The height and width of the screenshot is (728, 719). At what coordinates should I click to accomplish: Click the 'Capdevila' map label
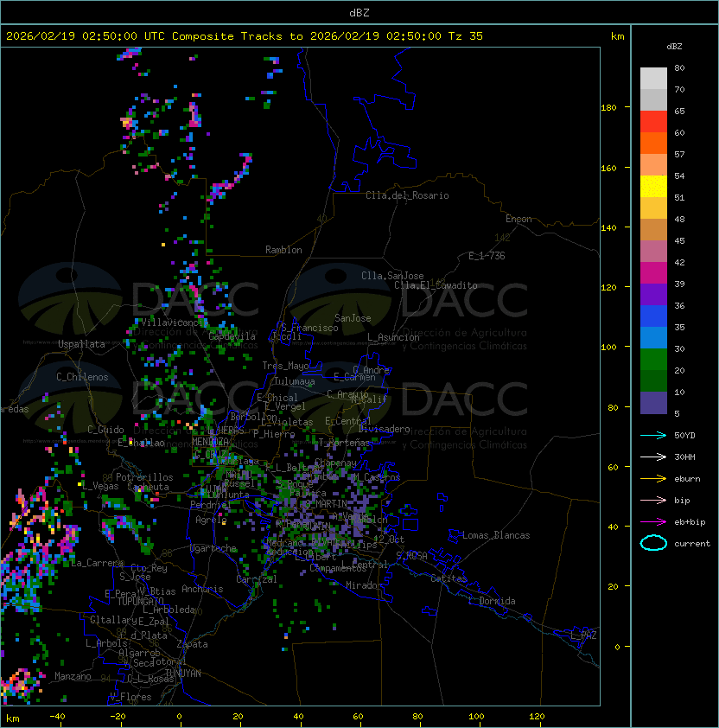pos(232,336)
